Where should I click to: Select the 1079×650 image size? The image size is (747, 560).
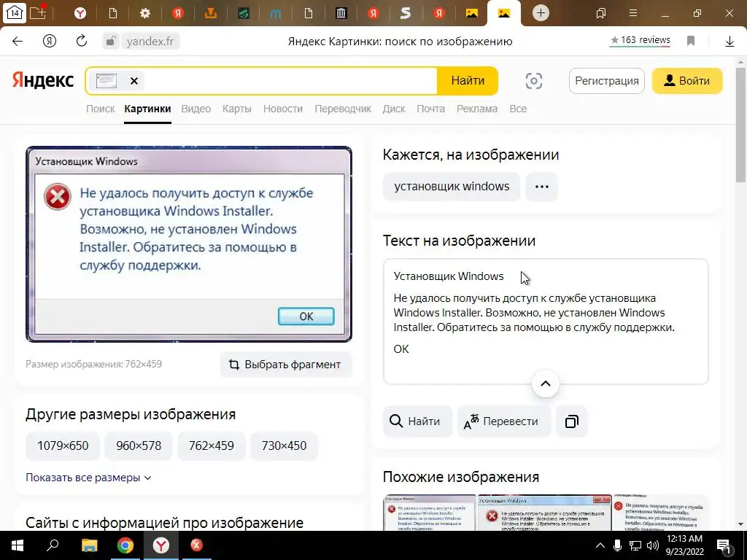pyautogui.click(x=63, y=446)
